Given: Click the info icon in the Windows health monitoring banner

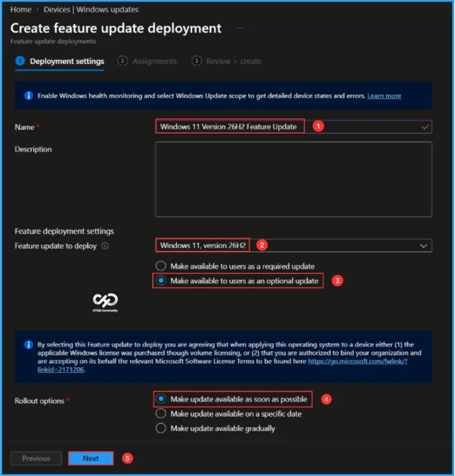Looking at the screenshot, I should click(28, 96).
